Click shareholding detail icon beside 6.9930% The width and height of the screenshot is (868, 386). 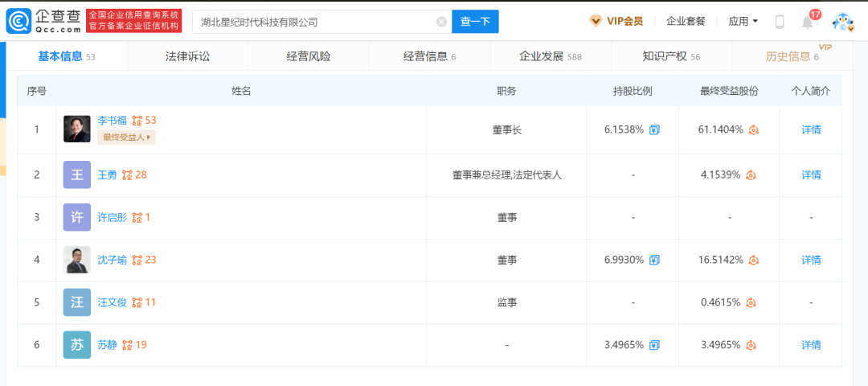click(654, 260)
